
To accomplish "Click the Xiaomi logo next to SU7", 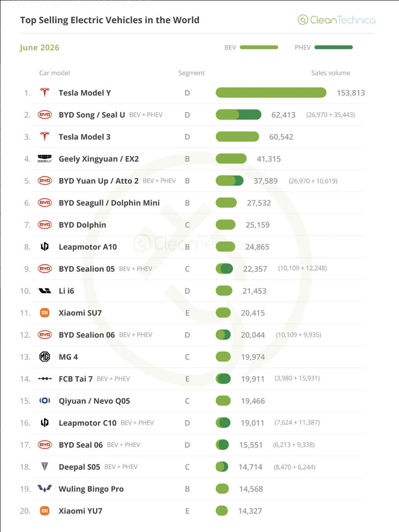I will tap(45, 312).
